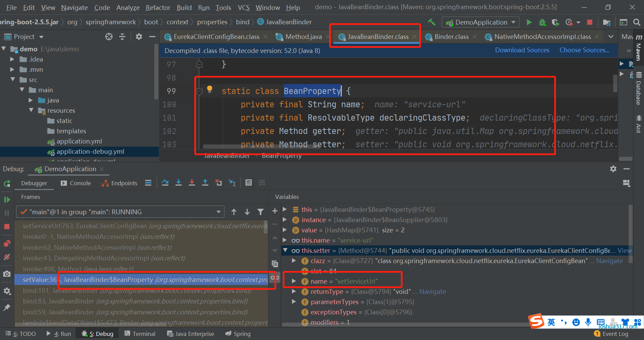Open Project panel settings gear
Viewport: 644px width, 340px height.
(x=139, y=37)
